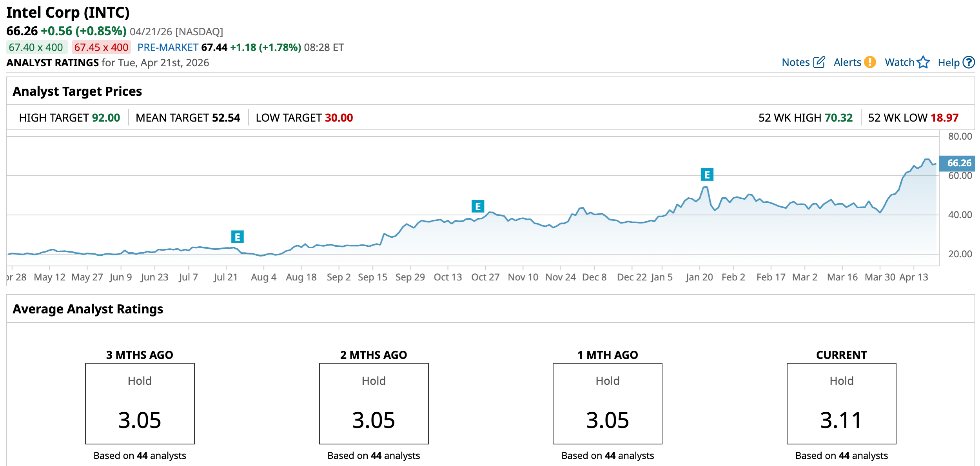Click the orange Alerts exclamation icon
This screenshot has height=466, width=980.
870,62
